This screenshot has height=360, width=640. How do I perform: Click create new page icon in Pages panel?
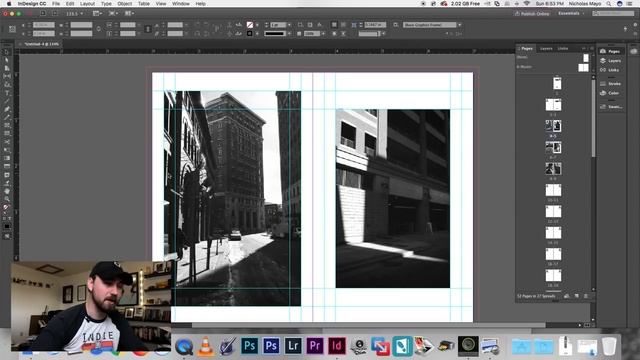(x=576, y=296)
